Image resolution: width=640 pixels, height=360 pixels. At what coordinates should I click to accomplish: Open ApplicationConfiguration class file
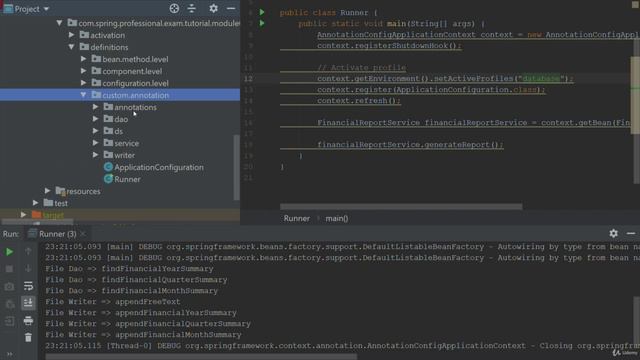(158, 167)
